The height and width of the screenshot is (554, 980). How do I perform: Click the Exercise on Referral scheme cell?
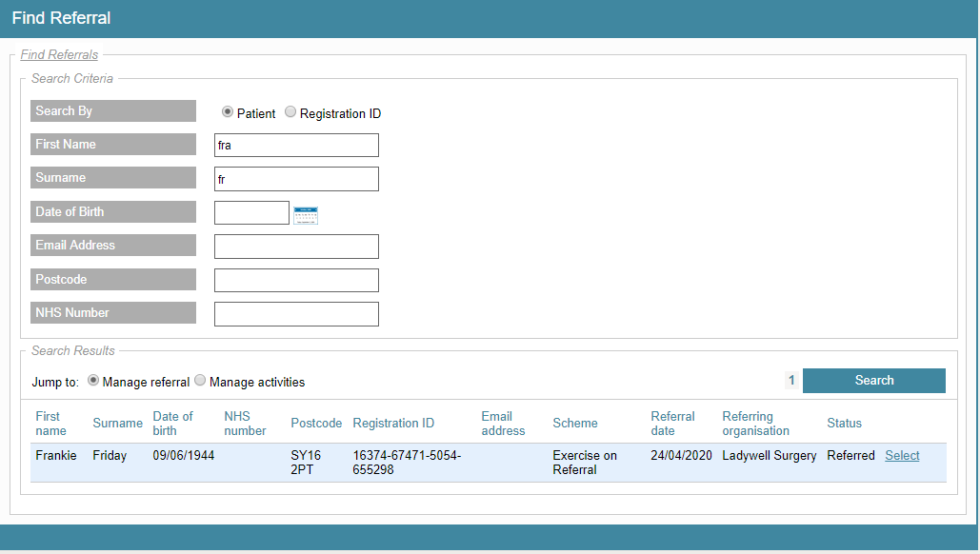click(585, 463)
